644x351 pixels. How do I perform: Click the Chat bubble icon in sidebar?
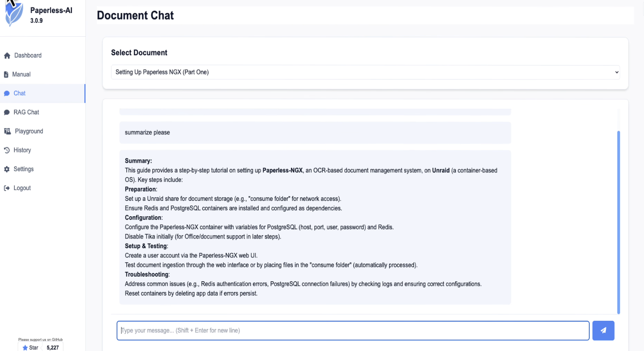point(7,93)
